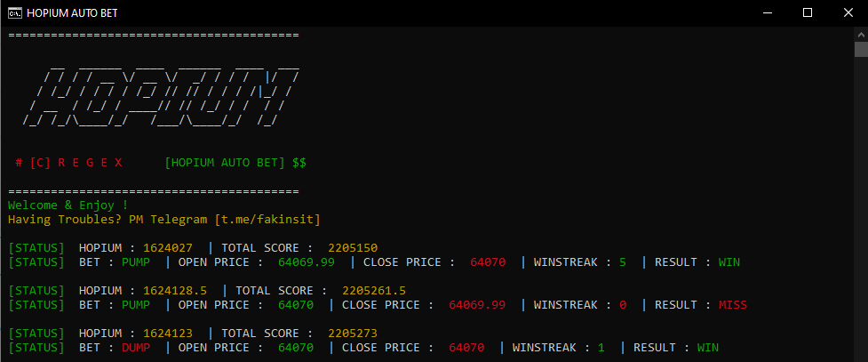Click close price value 64069.99
This screenshot has width=868, height=362.
coord(477,305)
